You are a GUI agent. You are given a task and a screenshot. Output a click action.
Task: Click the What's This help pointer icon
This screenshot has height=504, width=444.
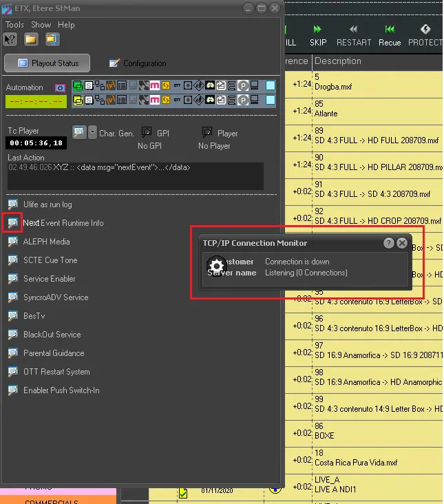pyautogui.click(x=10, y=39)
